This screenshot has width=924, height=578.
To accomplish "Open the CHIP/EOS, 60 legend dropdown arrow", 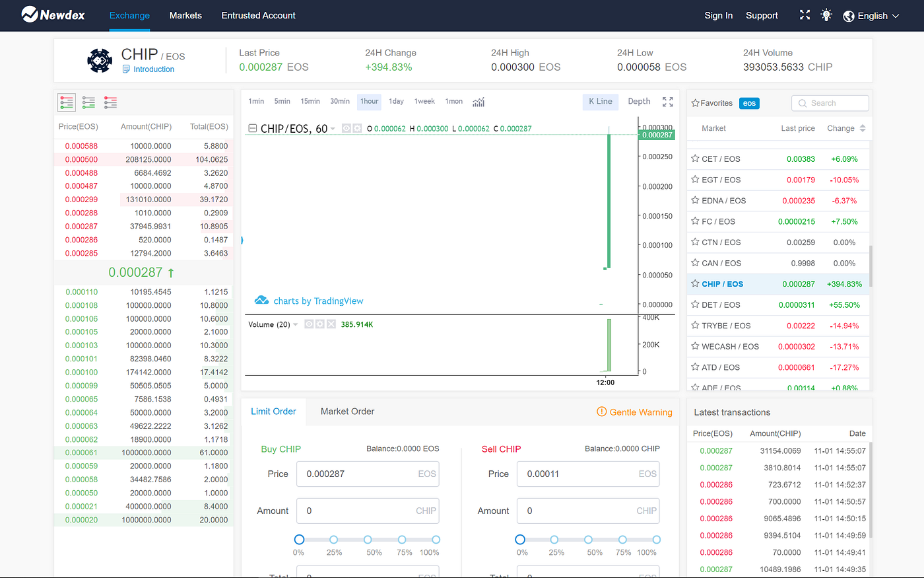I will click(333, 129).
